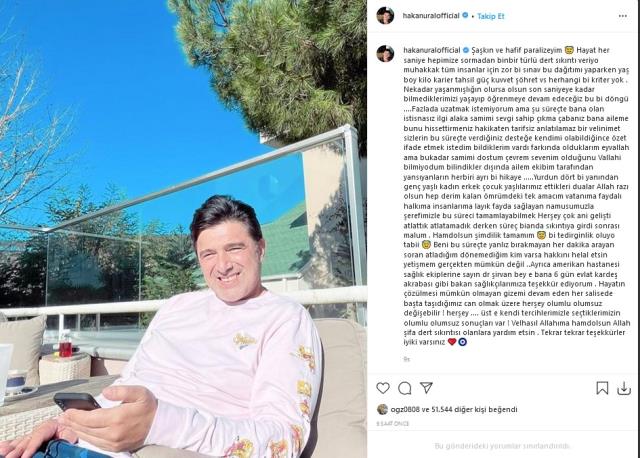Click the verified badge in the caption

465,50
